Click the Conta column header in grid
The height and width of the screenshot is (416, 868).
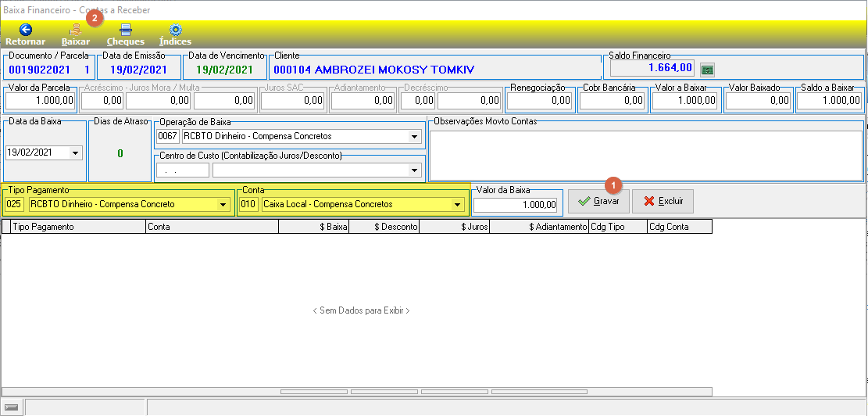(x=212, y=227)
